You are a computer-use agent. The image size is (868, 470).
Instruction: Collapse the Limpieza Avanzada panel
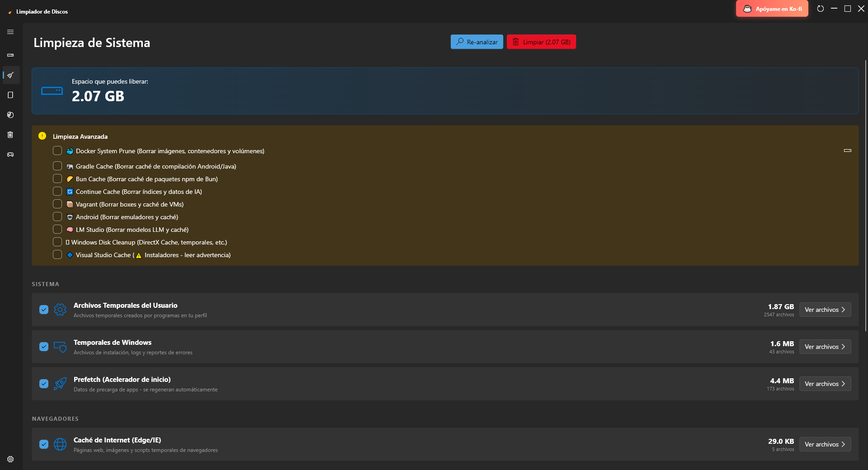tap(847, 150)
